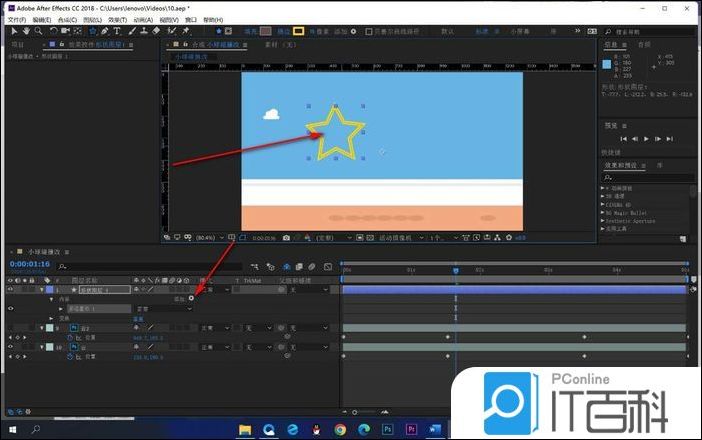Open the 文件 (File) menu
Viewport: 702px width, 440px height.
(x=16, y=19)
